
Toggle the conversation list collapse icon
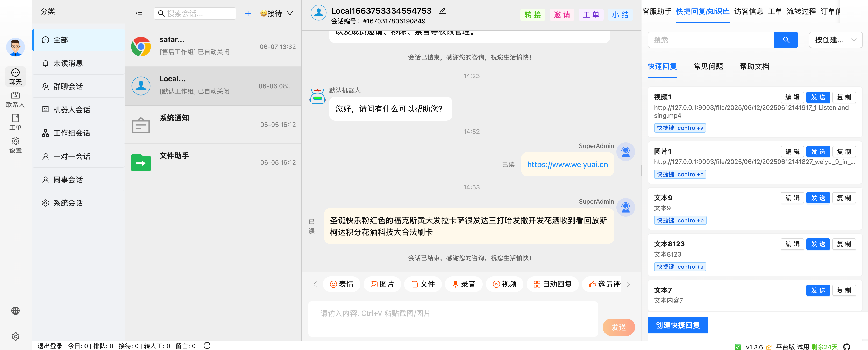139,13
